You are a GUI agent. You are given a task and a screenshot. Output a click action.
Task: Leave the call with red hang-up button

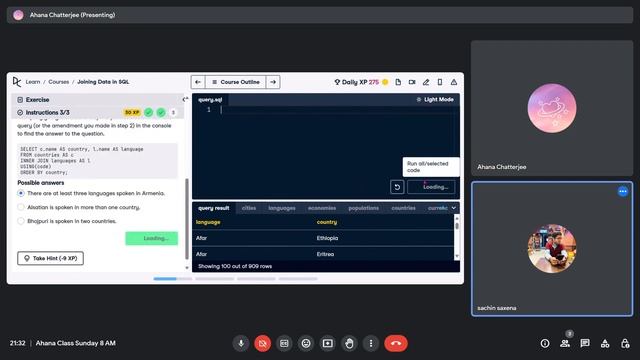pyautogui.click(x=396, y=343)
